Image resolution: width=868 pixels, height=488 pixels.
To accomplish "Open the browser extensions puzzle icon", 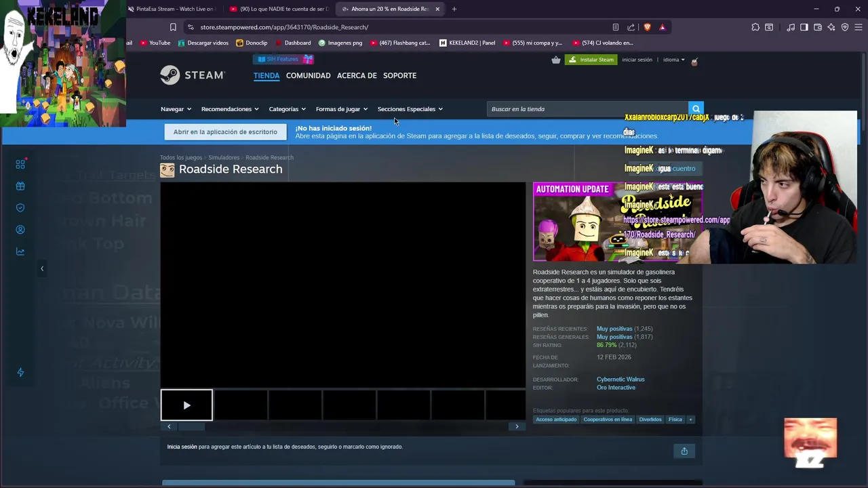I will click(x=755, y=27).
